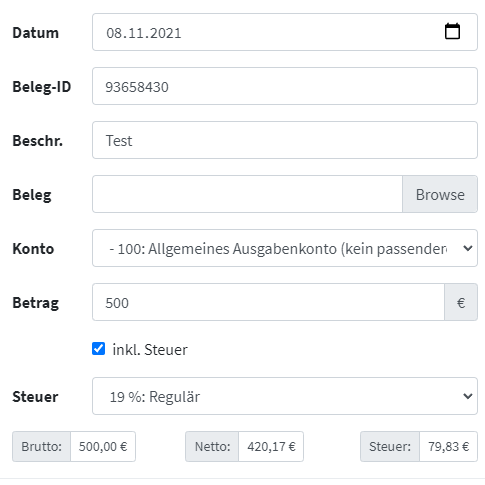
Task: Click the Steuer value 79,83 €
Action: coord(448,446)
